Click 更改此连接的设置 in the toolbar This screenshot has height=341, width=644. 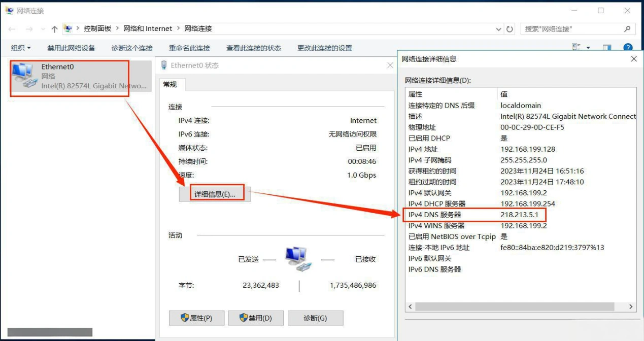(x=324, y=48)
